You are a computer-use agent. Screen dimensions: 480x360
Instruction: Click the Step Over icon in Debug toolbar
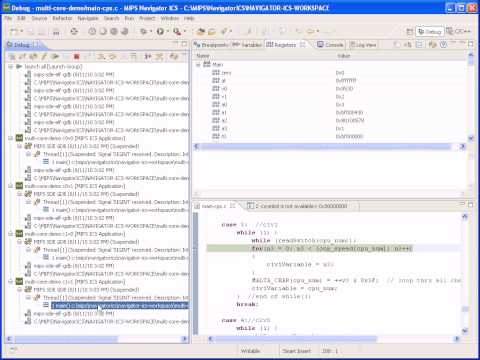point(112,57)
